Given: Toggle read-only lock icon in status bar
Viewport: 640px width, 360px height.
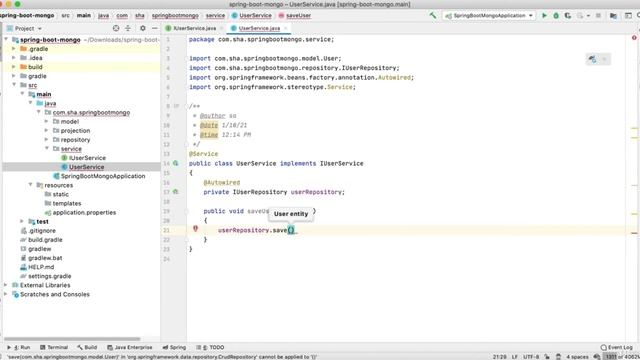Looking at the screenshot, I should click(547, 357).
